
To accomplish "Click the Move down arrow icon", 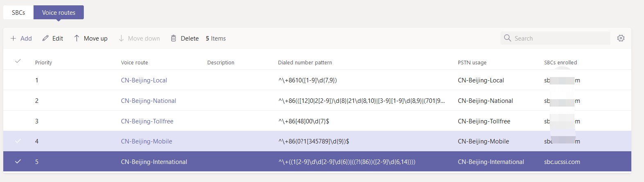I will coord(121,38).
